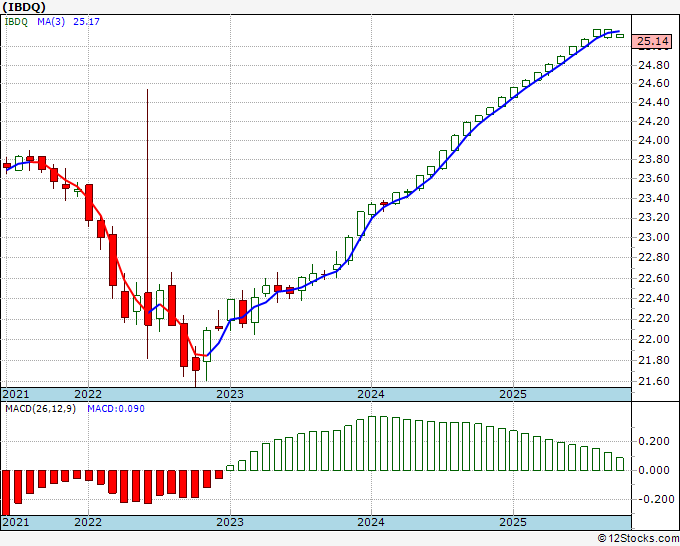The image size is (680, 546).
Task: Click the last MACD histogram bar
Action: click(x=620, y=464)
